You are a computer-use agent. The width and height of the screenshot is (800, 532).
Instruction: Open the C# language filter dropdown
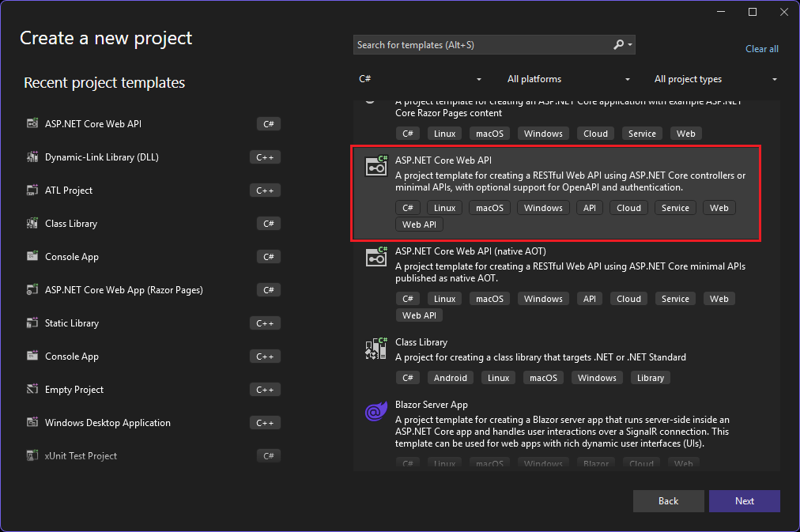click(420, 79)
